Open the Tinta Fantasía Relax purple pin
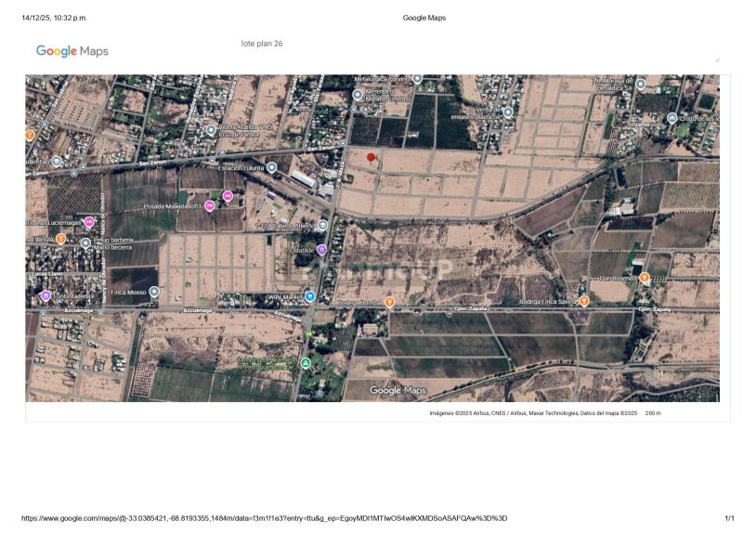The image size is (756, 535). (46, 294)
